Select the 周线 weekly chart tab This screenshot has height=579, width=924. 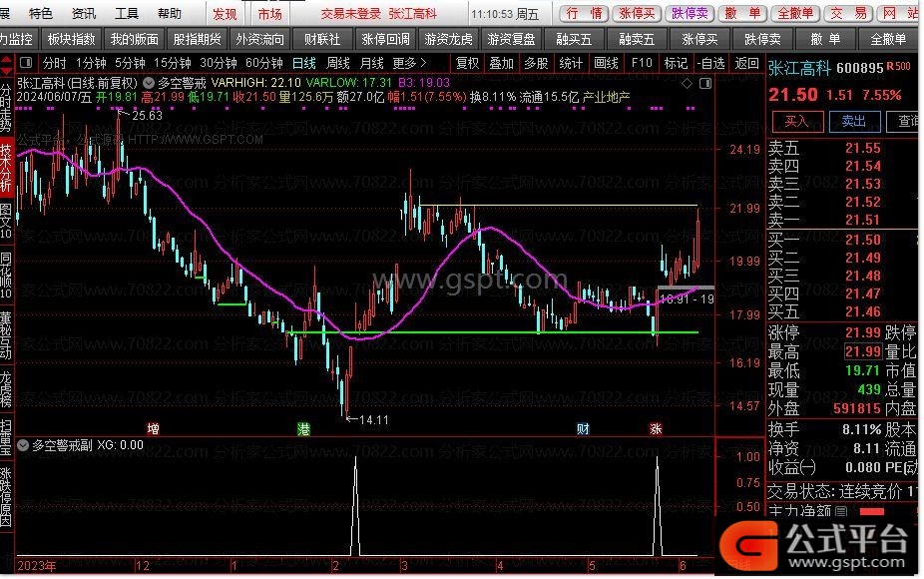pos(338,63)
